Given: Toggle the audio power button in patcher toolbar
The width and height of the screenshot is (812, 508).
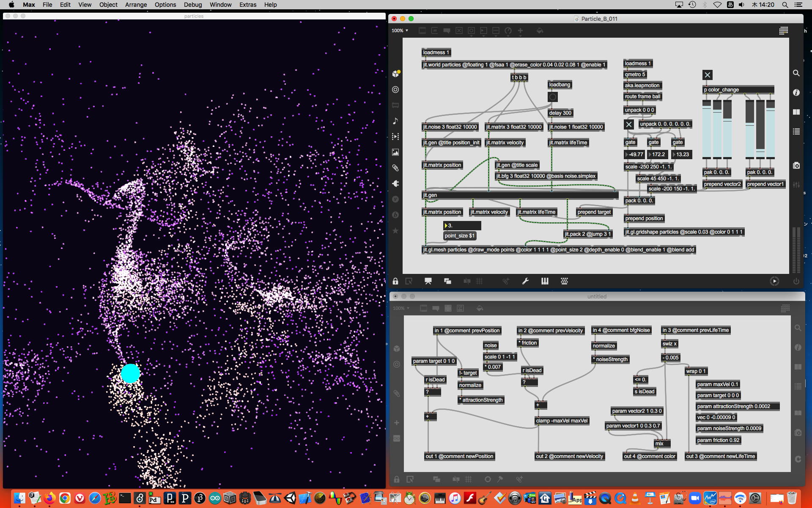Looking at the screenshot, I should (796, 281).
